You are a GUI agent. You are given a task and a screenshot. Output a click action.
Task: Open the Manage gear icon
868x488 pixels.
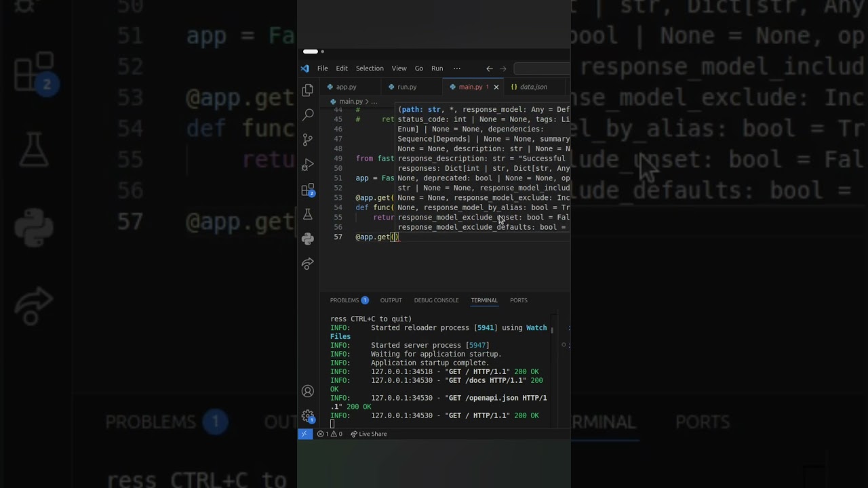click(308, 416)
